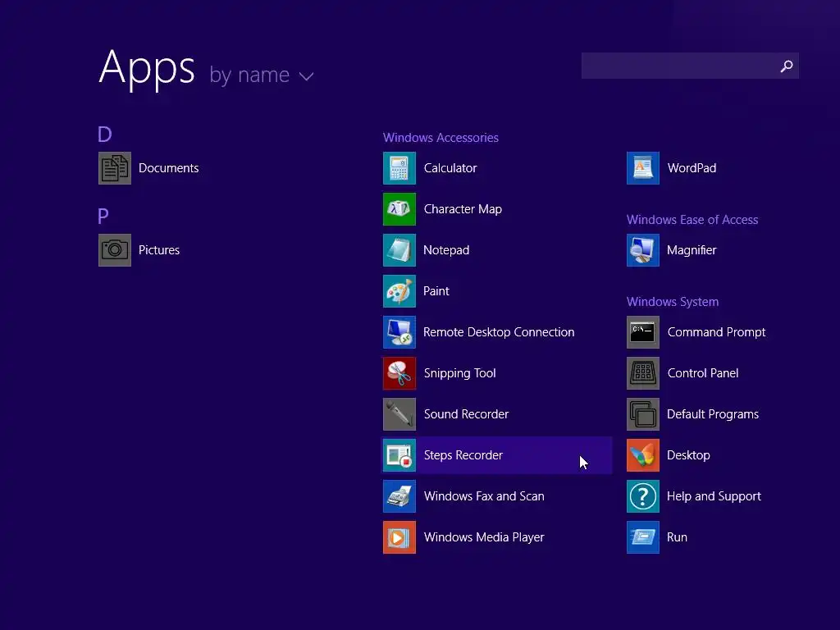Click the Remote Desktop Connection icon
Screen dimensions: 840x630
click(x=399, y=332)
